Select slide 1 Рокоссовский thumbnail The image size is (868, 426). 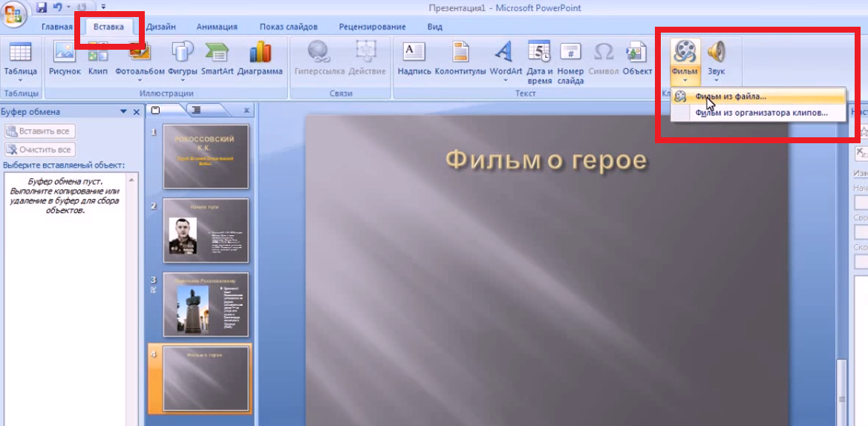click(x=206, y=156)
